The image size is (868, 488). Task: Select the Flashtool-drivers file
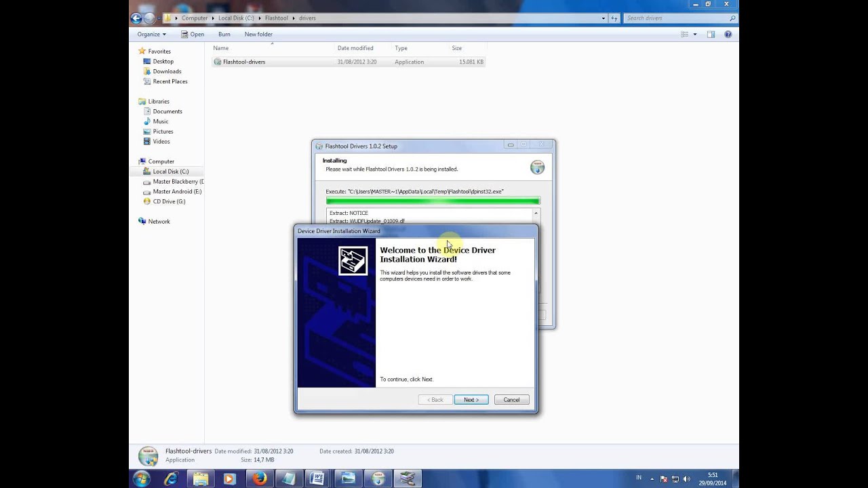click(x=349, y=62)
